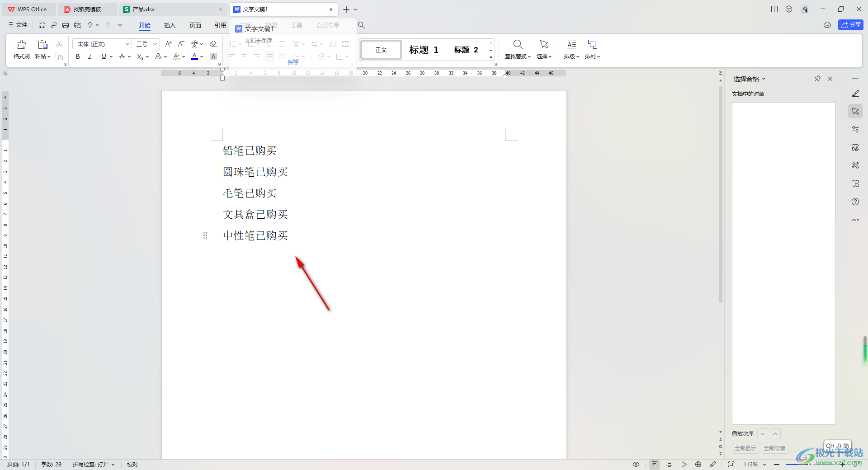Toggle Bold formatting

tap(78, 56)
